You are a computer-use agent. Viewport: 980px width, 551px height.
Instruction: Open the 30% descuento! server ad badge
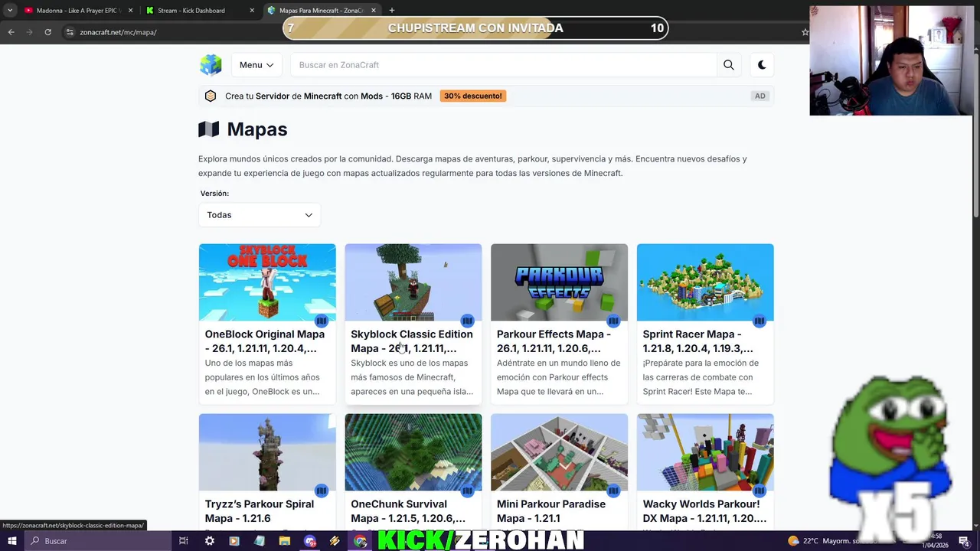[472, 96]
